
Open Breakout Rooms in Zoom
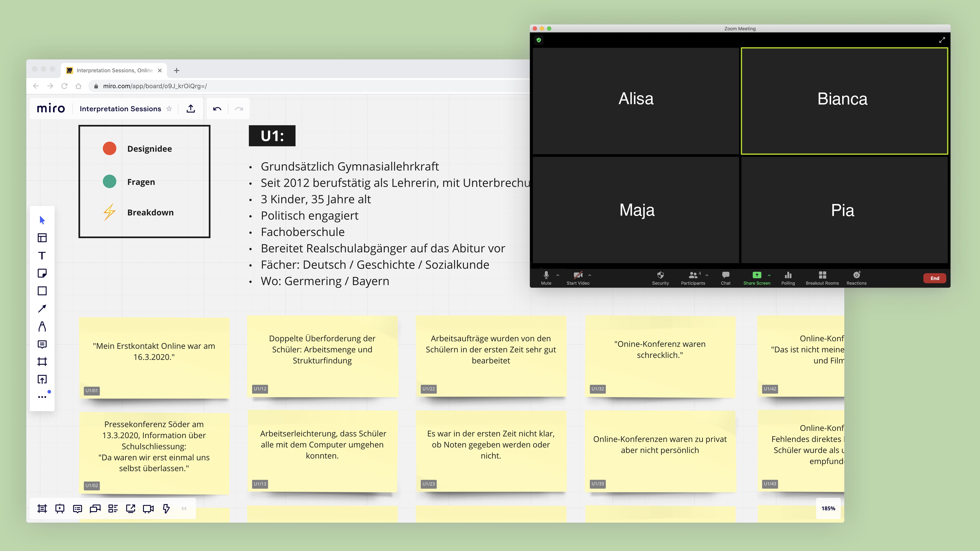coord(822,278)
